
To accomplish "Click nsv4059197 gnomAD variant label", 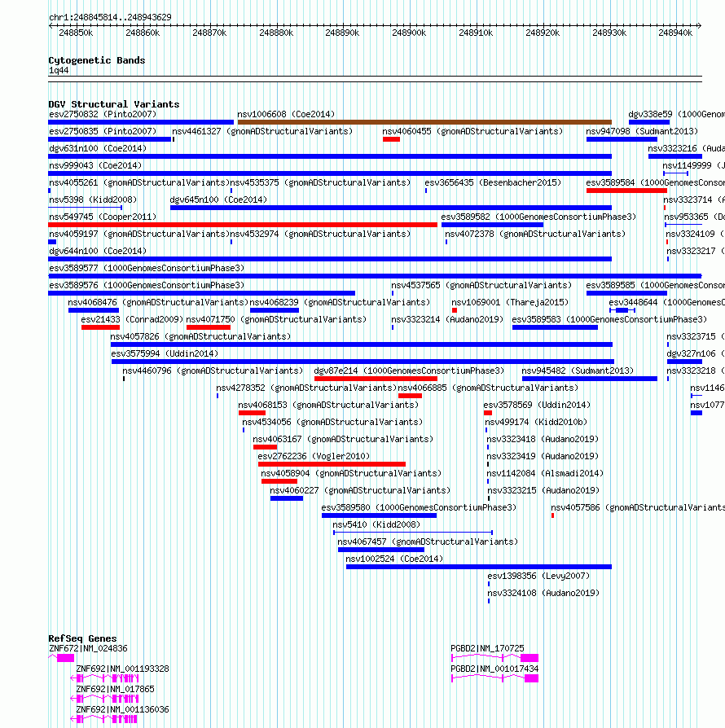I will point(139,234).
